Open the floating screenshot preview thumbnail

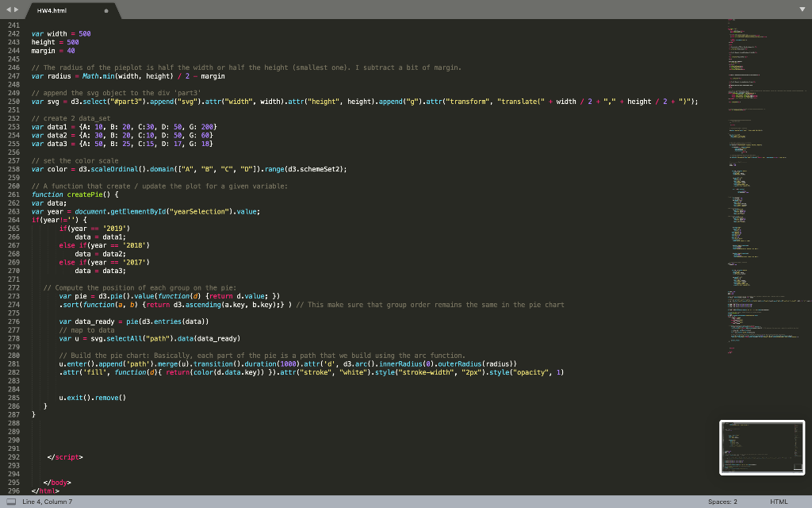point(762,448)
